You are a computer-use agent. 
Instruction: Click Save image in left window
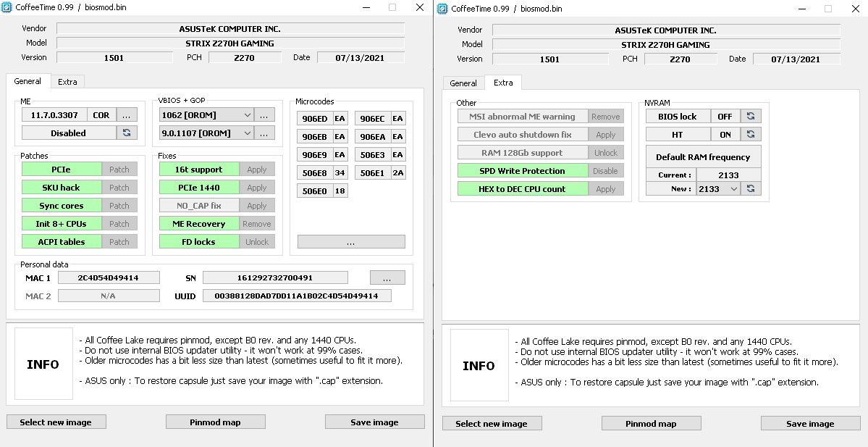(x=375, y=422)
